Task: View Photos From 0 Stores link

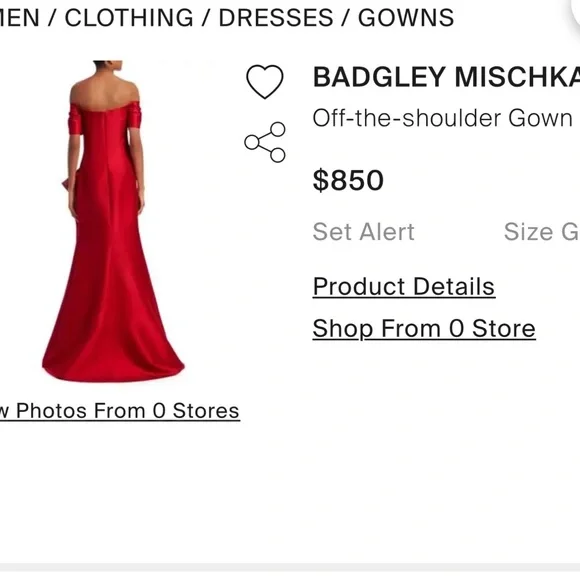Action: [119, 411]
